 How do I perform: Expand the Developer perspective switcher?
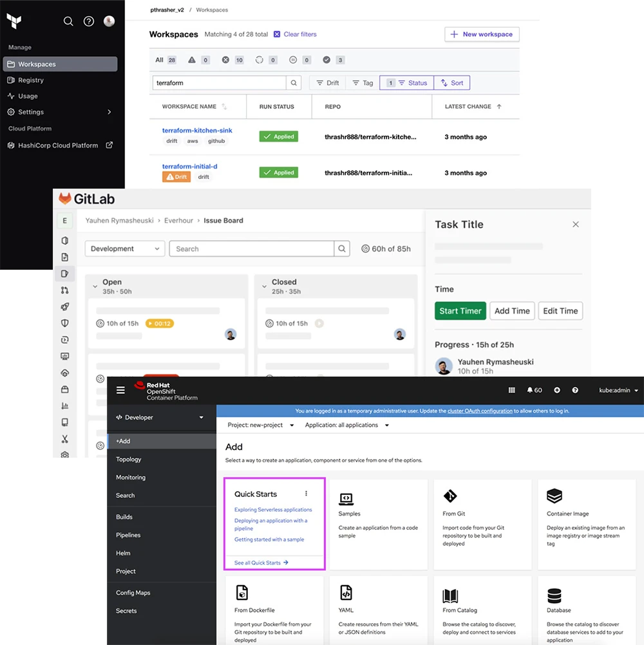[x=160, y=418]
